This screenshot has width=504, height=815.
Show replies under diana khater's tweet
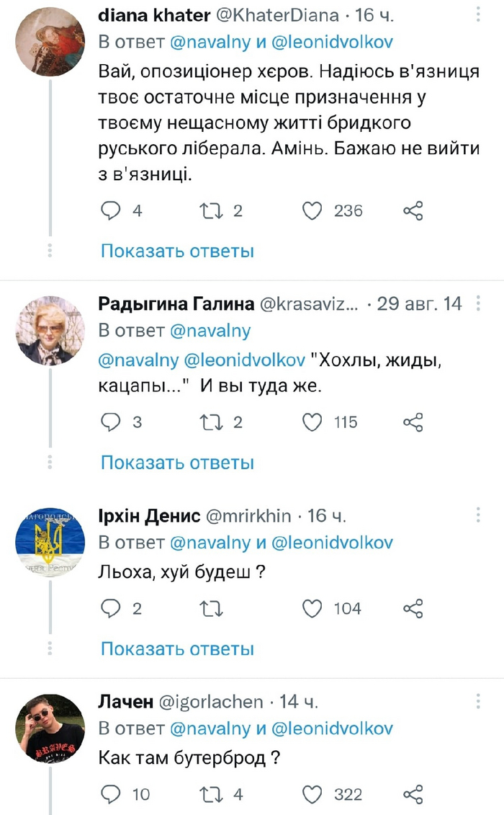177,251
